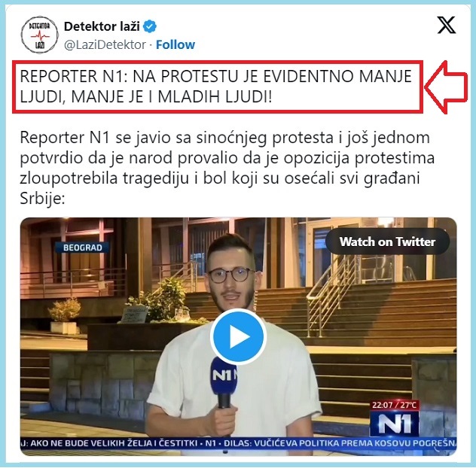This screenshot has width=476, height=468.
Task: Click the N1 channel logo in video
Action: (395, 424)
